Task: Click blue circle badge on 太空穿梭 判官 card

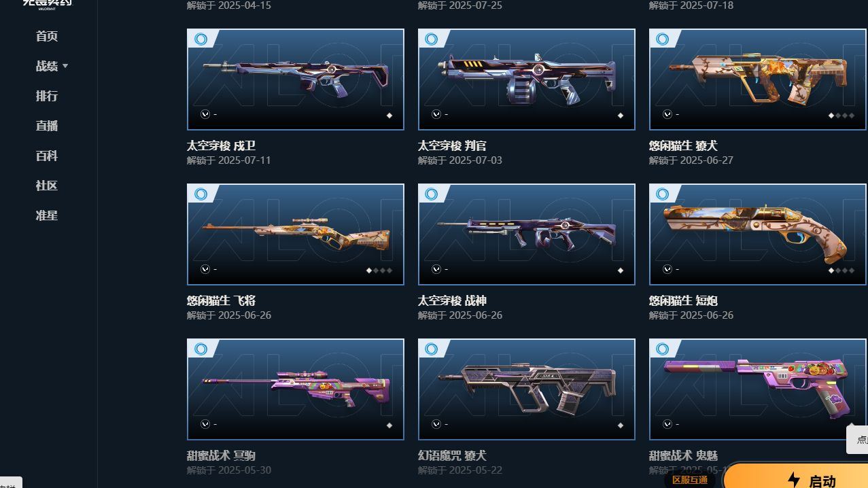Action: [432, 39]
